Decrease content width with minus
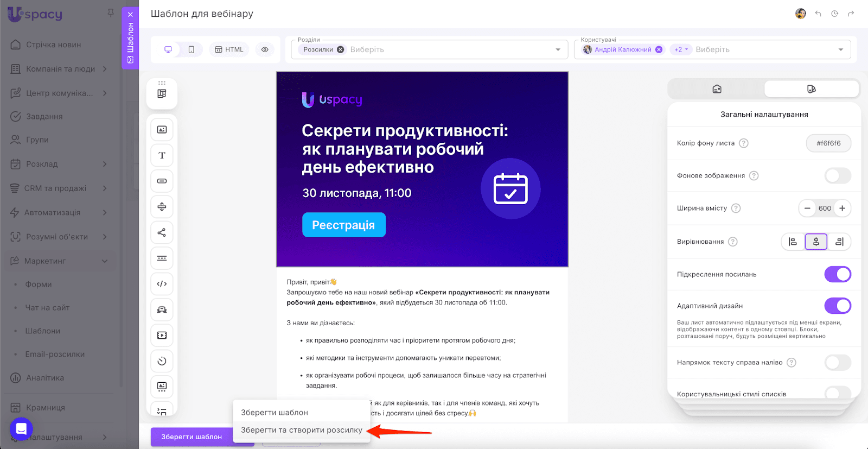 point(807,208)
